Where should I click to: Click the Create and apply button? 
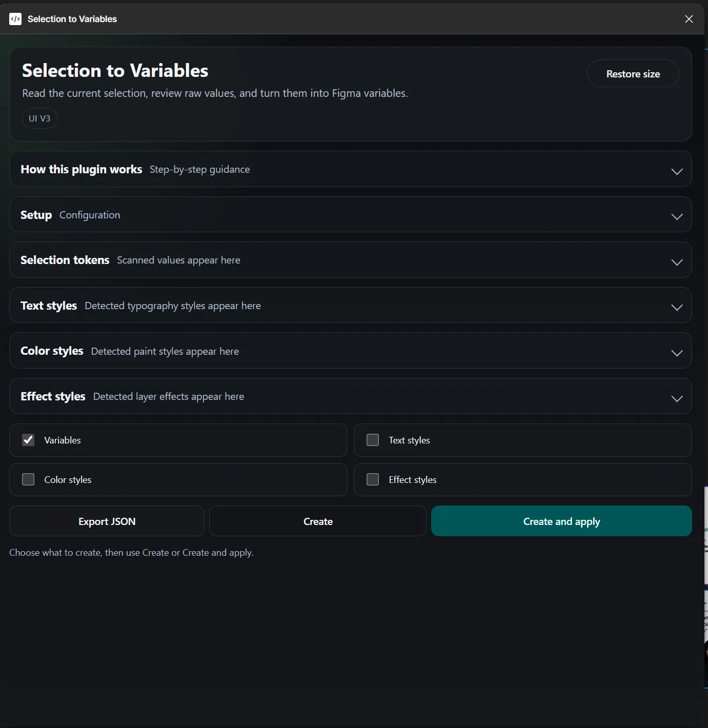[x=561, y=521]
